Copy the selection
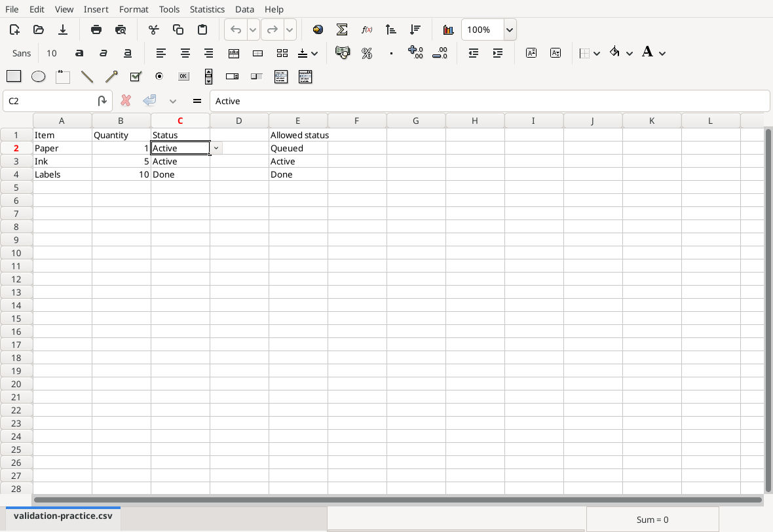The height and width of the screenshot is (532, 773). point(178,29)
